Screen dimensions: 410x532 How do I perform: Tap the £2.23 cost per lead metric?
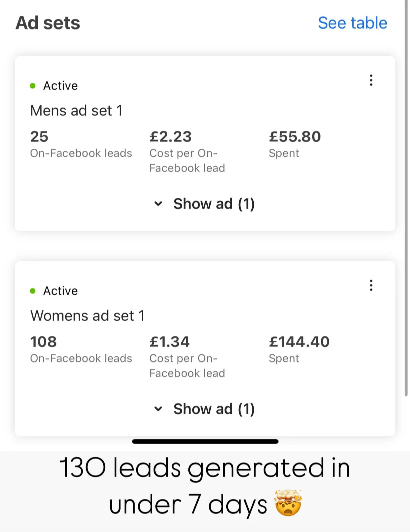171,137
